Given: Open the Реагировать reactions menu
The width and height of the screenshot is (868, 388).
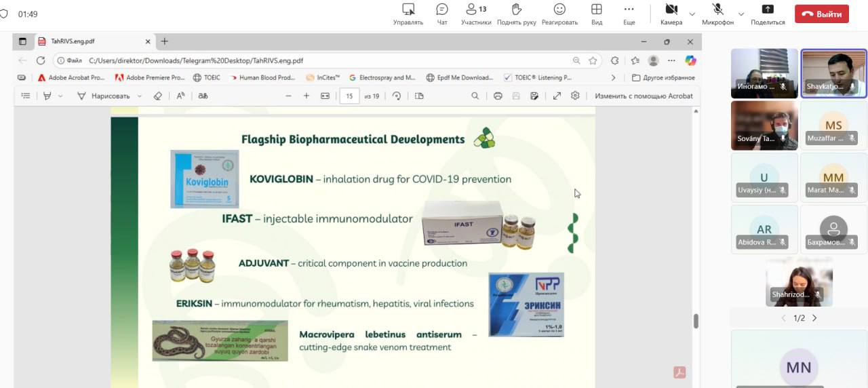Looking at the screenshot, I should [x=559, y=14].
